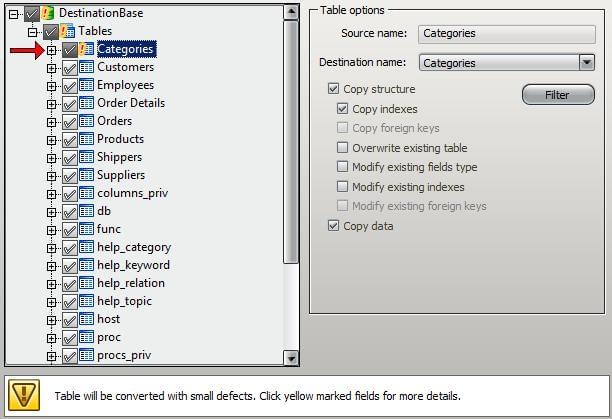Click the proc table icon
The height and width of the screenshot is (419, 612).
(x=86, y=337)
